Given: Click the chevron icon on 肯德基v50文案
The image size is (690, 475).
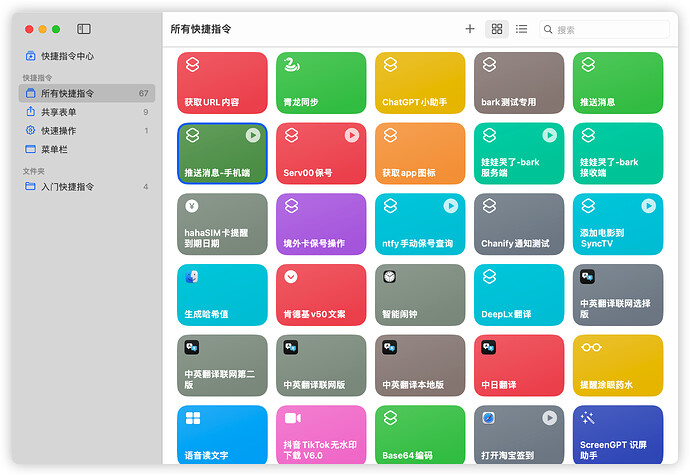Looking at the screenshot, I should pos(291,276).
